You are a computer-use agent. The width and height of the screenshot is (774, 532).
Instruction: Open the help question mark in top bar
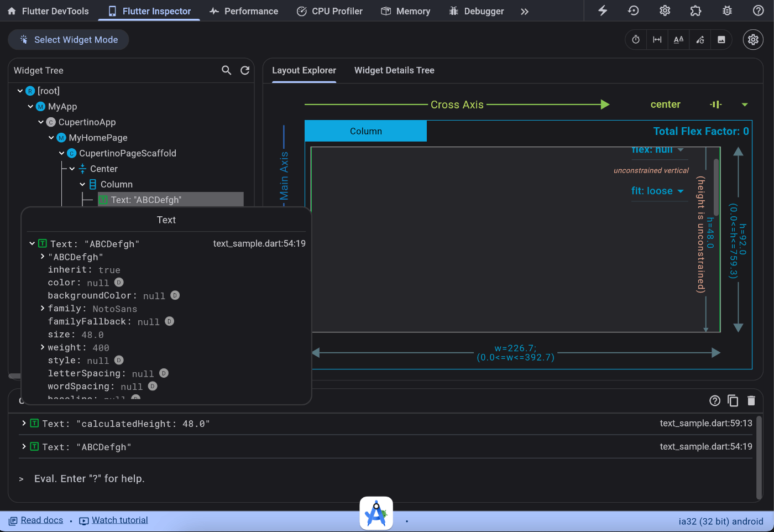click(x=759, y=11)
